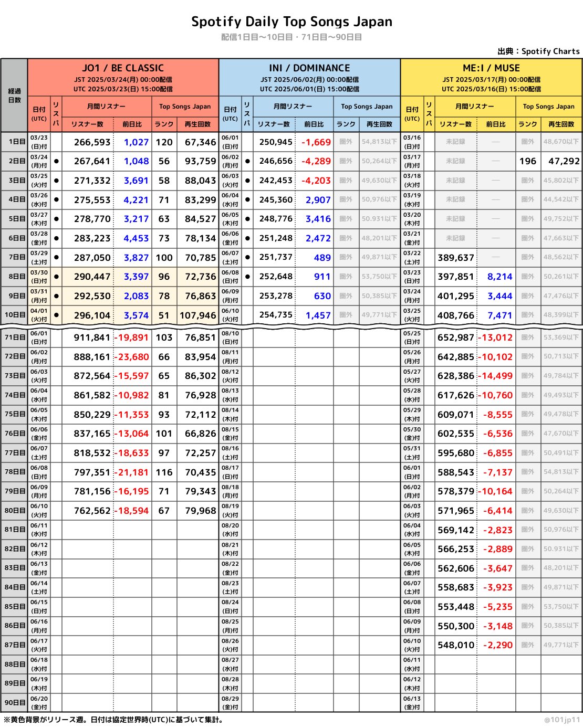Click the "71日目" row label
This screenshot has width=583, height=728.
click(15, 337)
